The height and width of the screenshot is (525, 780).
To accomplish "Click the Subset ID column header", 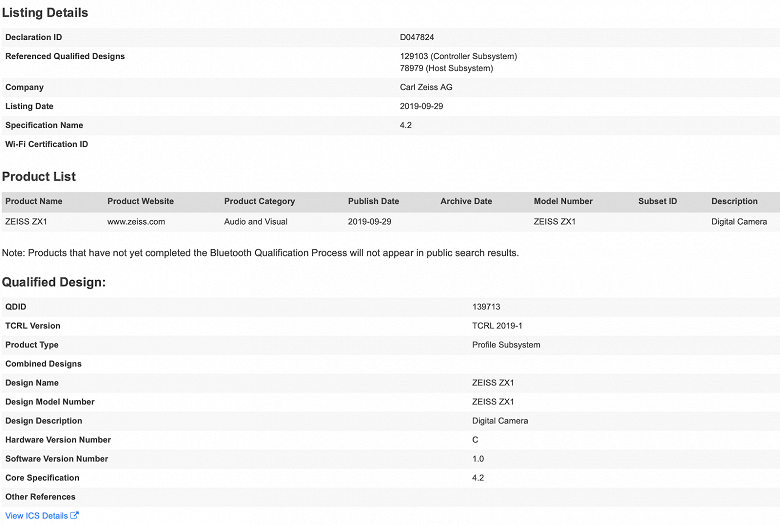I will 657,201.
